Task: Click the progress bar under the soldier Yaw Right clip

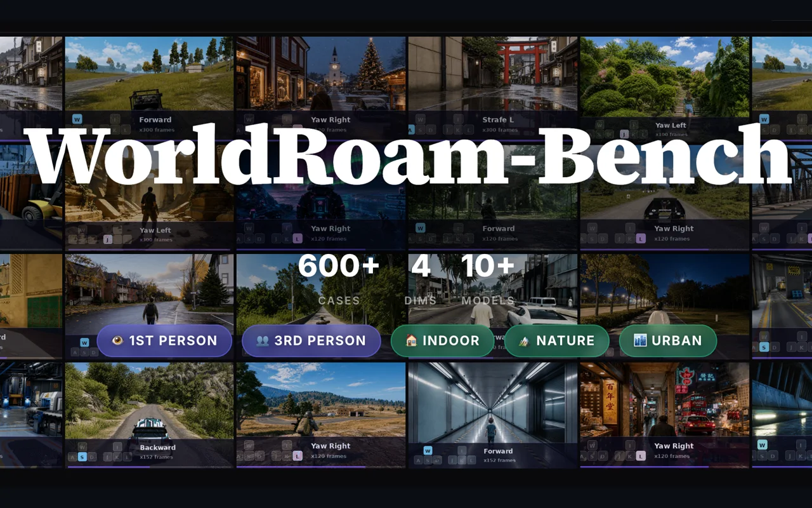Action: tap(321, 467)
